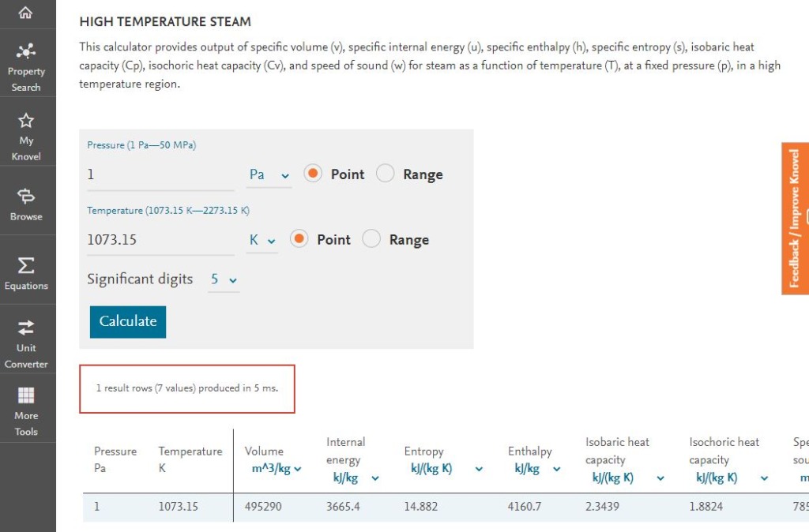This screenshot has width=809, height=532.
Task: Open the pressure unit Pa dropdown
Action: click(x=269, y=174)
